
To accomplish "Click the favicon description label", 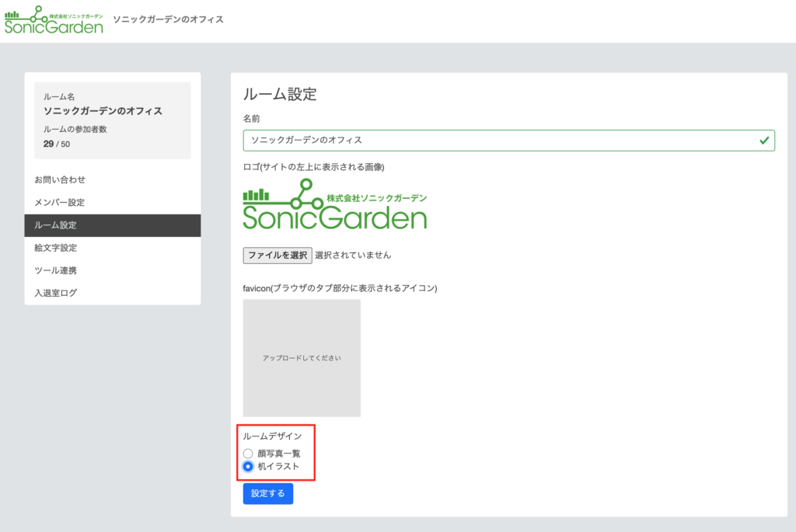I will (x=340, y=288).
